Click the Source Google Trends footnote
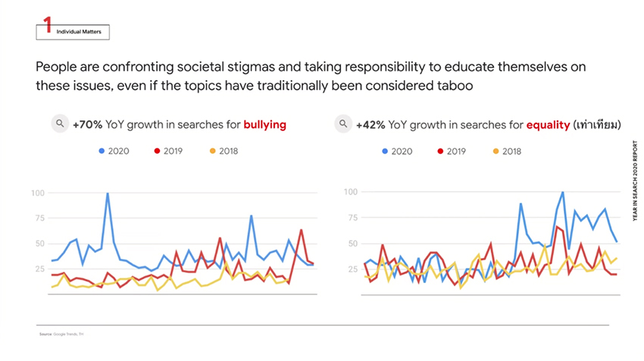644x361 pixels. (x=61, y=334)
